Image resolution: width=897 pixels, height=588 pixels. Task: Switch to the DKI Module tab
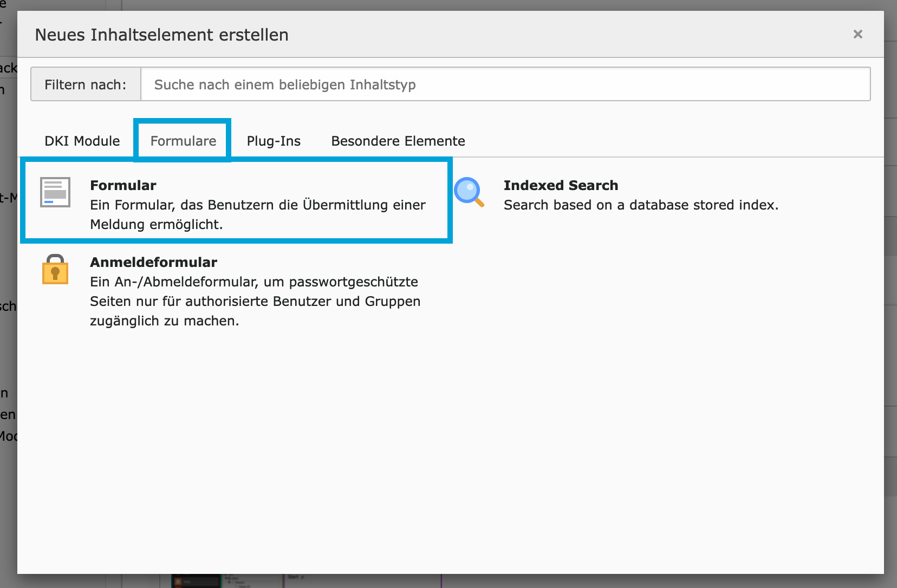[x=82, y=141]
